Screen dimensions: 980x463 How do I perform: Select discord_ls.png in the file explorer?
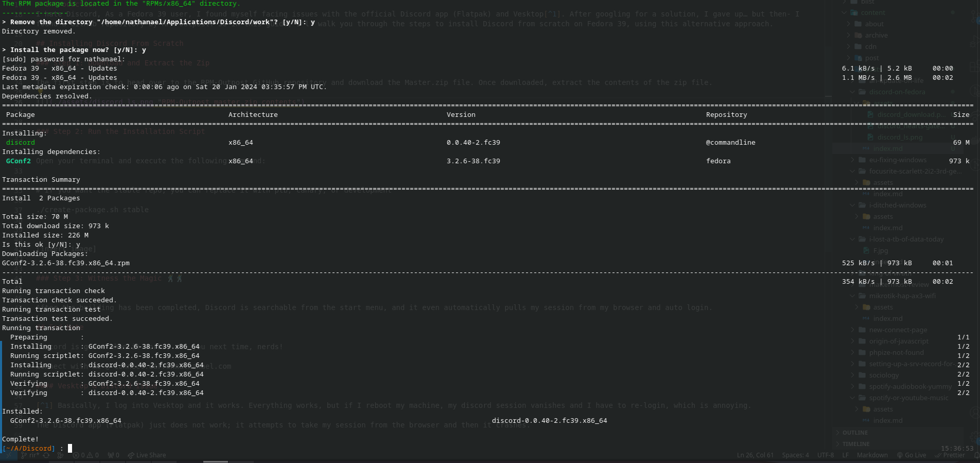[900, 138]
